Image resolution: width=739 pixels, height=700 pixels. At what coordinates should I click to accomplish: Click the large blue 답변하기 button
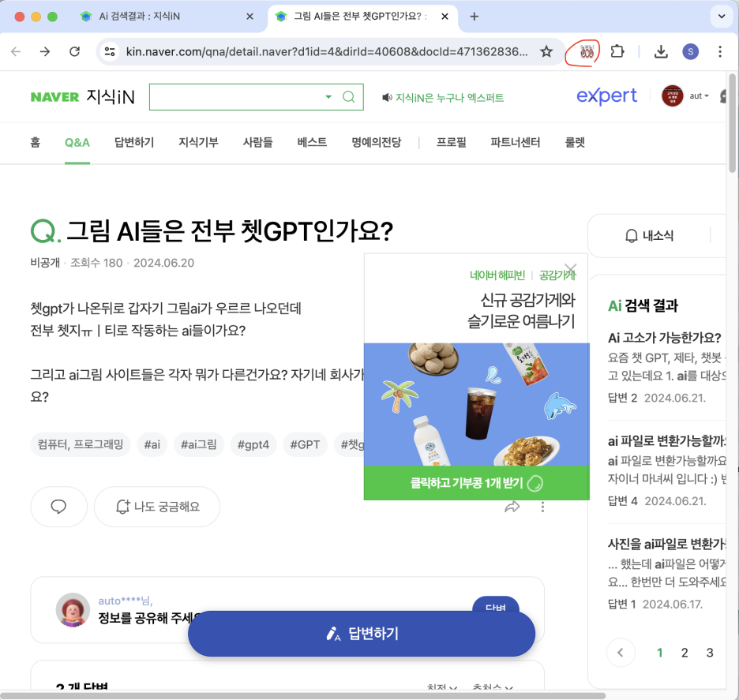362,634
